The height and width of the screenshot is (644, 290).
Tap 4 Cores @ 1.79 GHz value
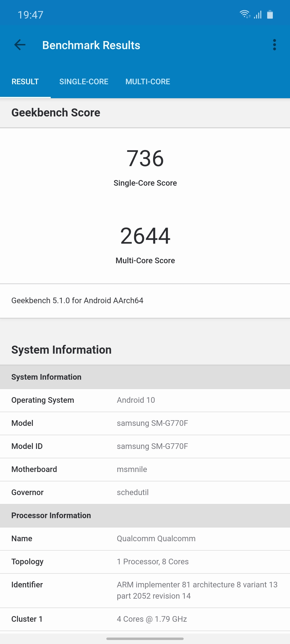point(152,619)
